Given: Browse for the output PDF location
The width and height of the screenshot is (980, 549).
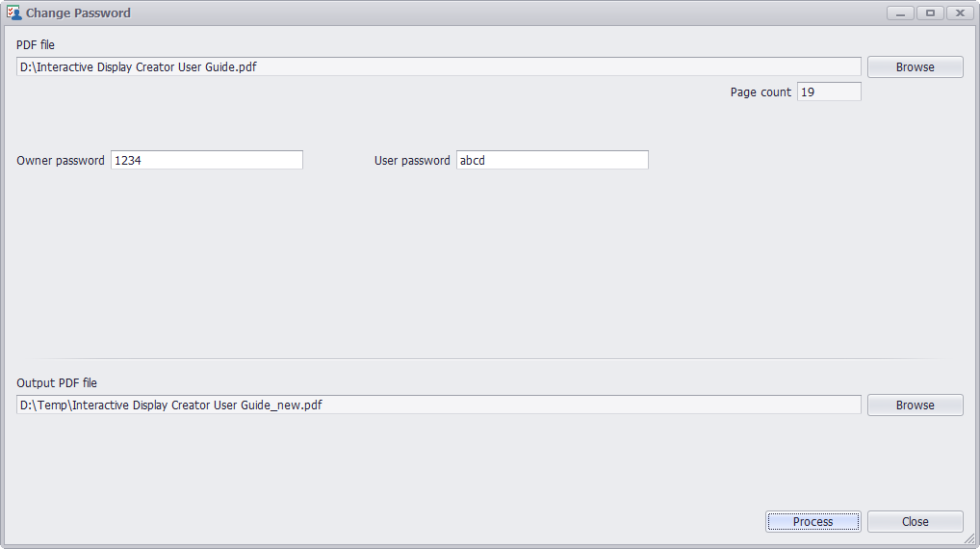Looking at the screenshot, I should (x=915, y=405).
